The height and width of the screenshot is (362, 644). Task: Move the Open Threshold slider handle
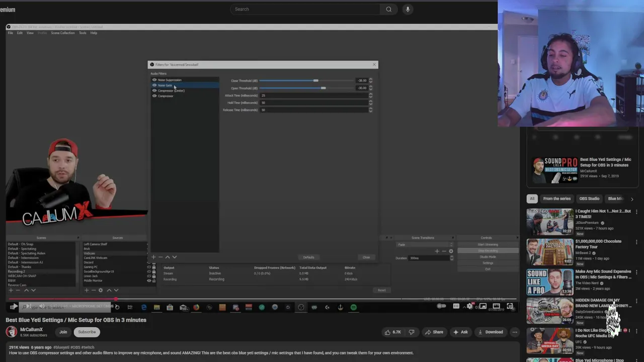pos(323,88)
